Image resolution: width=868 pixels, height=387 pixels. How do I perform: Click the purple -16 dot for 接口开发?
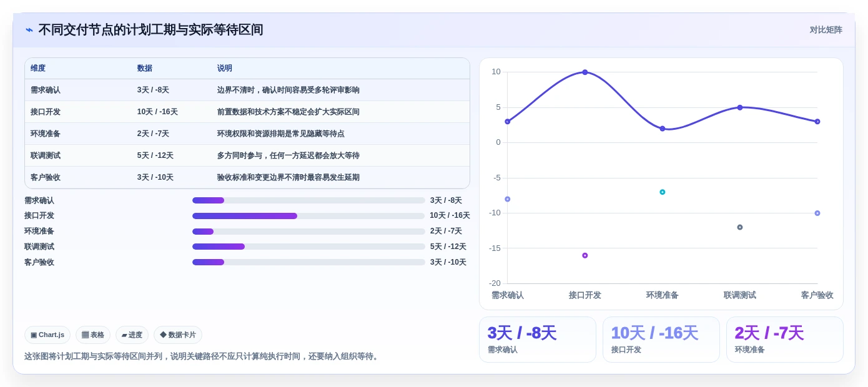pyautogui.click(x=585, y=255)
